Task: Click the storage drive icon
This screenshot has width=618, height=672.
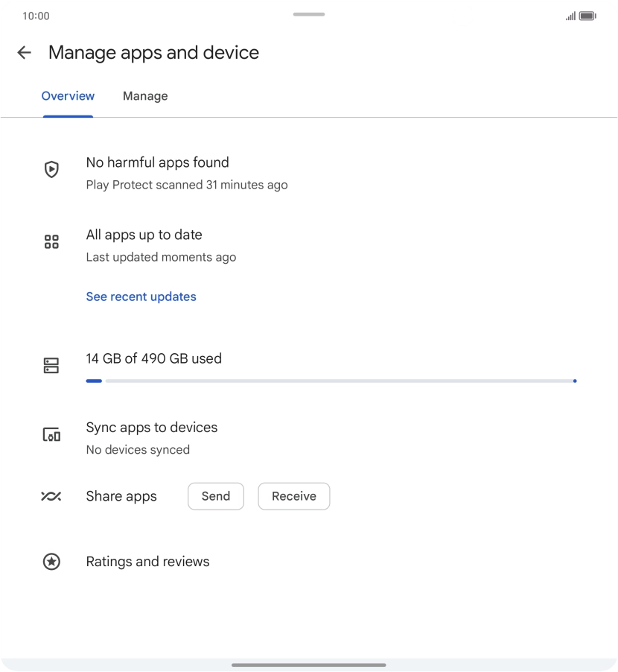Action: 51,365
